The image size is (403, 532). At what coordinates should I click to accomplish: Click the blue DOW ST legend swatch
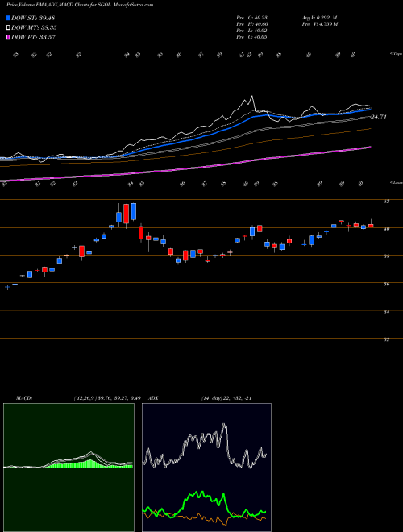point(9,18)
